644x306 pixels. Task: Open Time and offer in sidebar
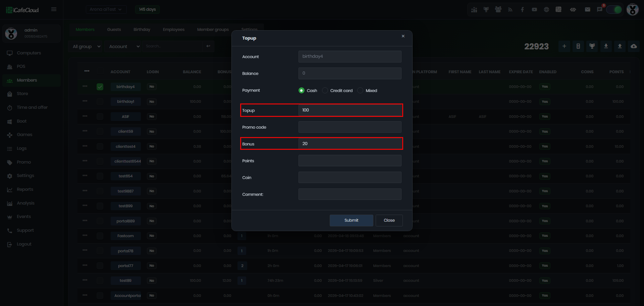tap(32, 107)
